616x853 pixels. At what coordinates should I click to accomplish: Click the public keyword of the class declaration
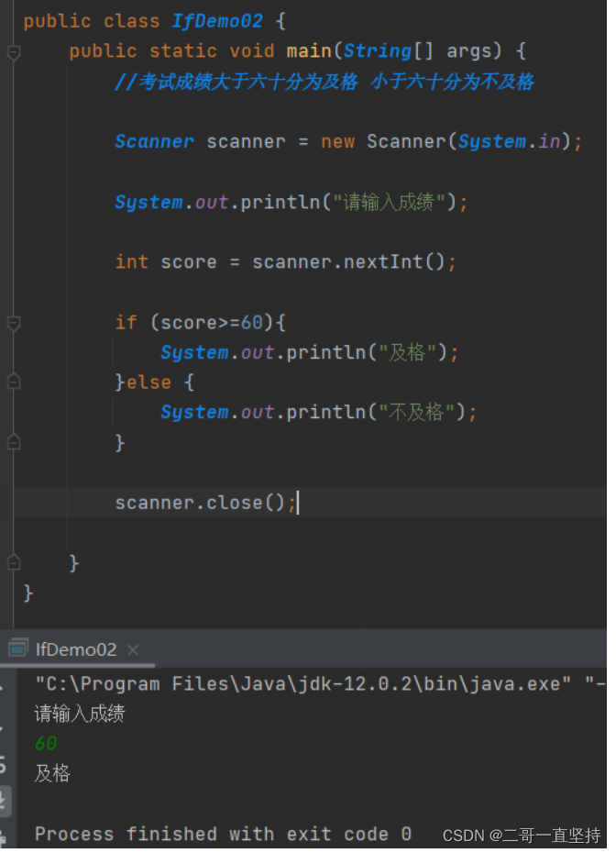tap(57, 21)
